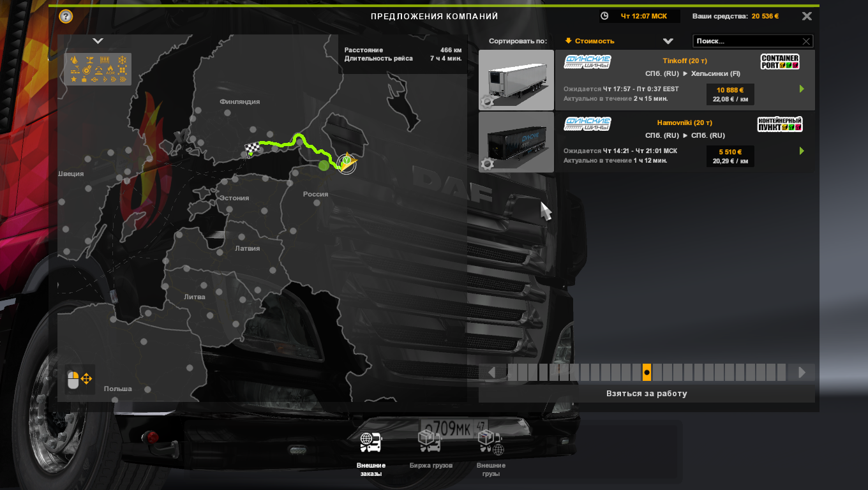Go to next offers page arrow

802,372
